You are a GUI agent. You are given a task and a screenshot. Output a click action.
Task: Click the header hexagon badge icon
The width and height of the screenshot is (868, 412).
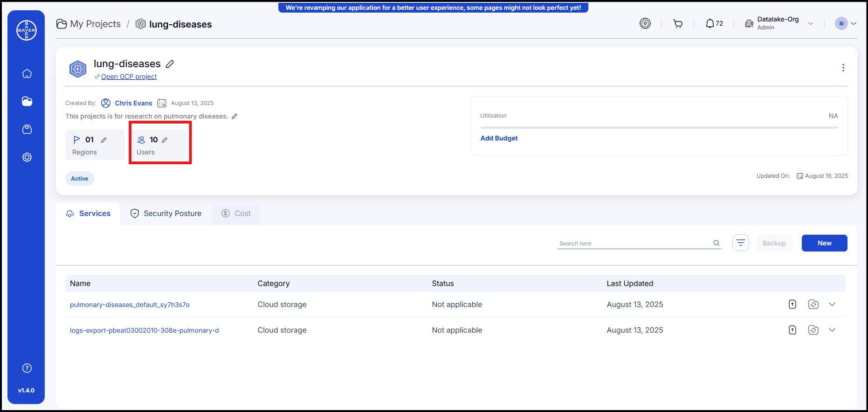(645, 23)
